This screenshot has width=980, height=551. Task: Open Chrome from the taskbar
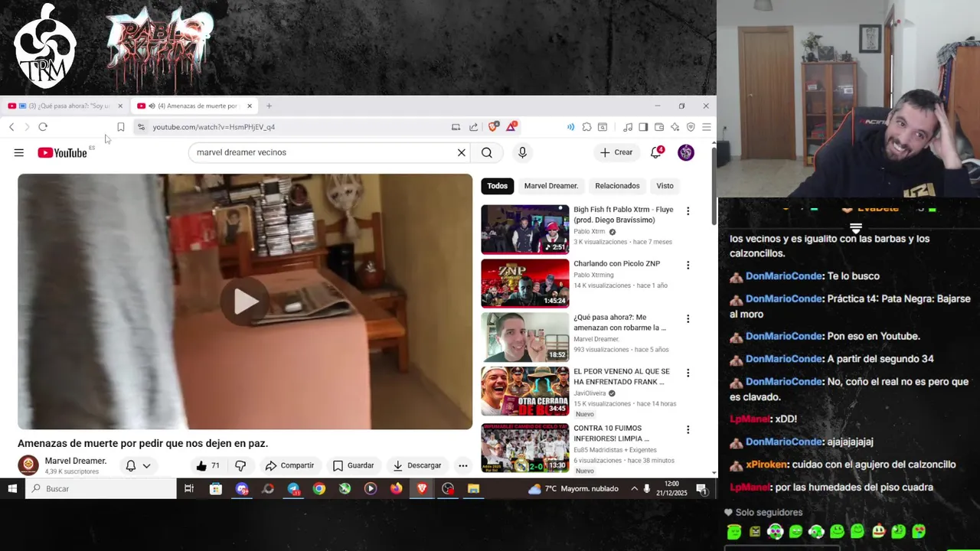(x=319, y=488)
